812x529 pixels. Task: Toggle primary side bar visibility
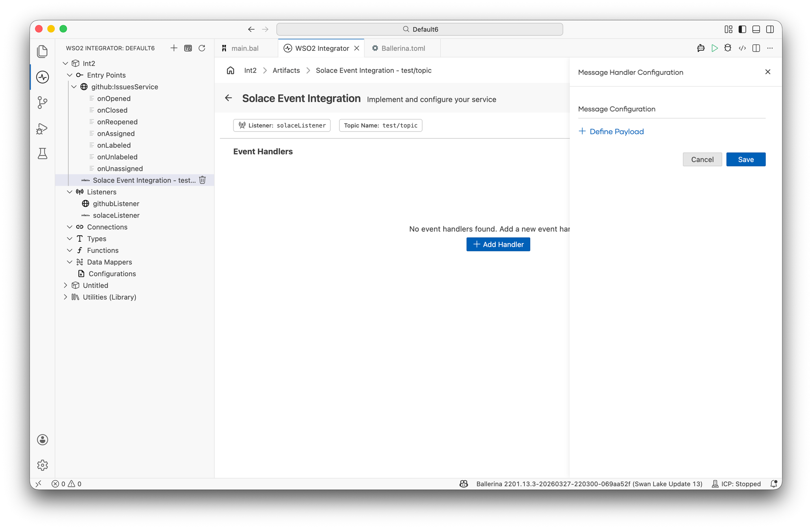743,29
